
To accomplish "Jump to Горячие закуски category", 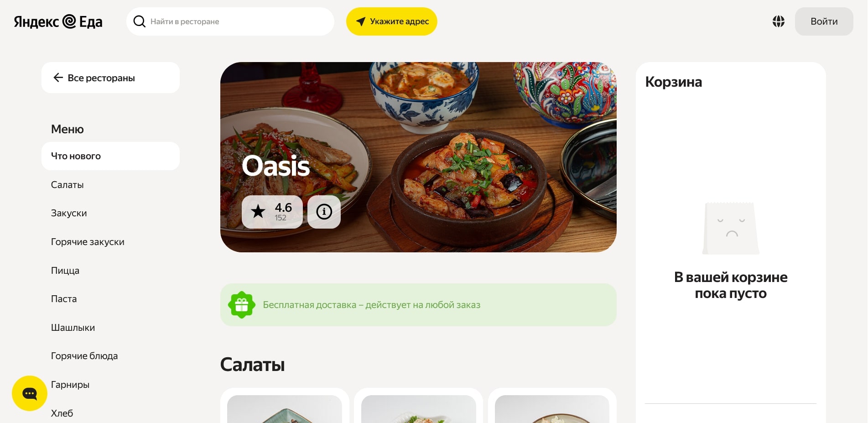I will click(88, 242).
